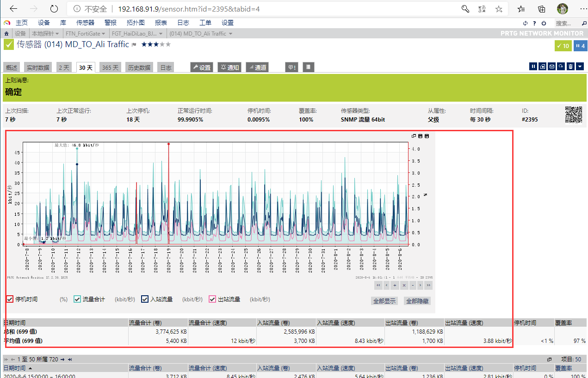The height and width of the screenshot is (378, 588).
Task: Click the 全部隐藏 button
Action: point(417,301)
